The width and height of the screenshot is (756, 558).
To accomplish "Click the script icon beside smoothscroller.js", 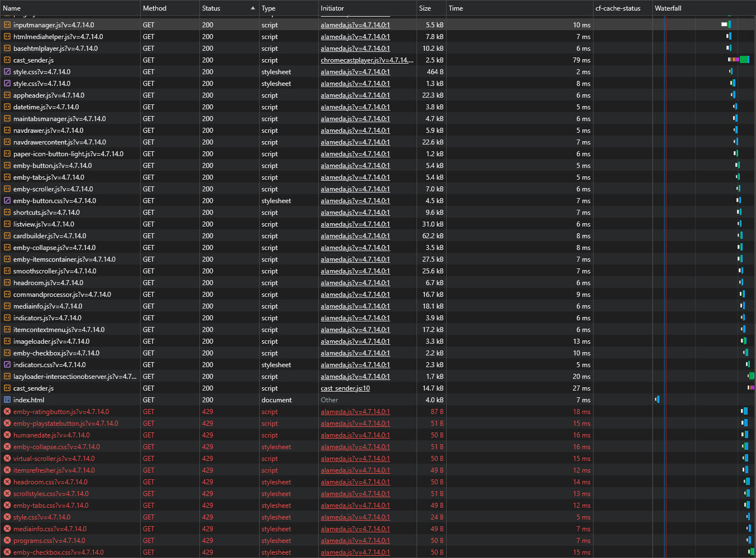I will pos(7,271).
